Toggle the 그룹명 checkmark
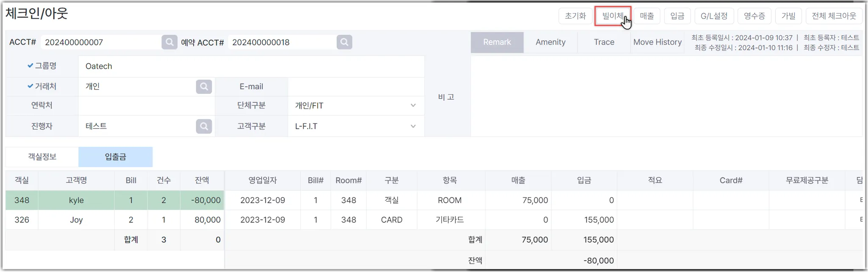This screenshot has height=272, width=868. click(x=31, y=66)
